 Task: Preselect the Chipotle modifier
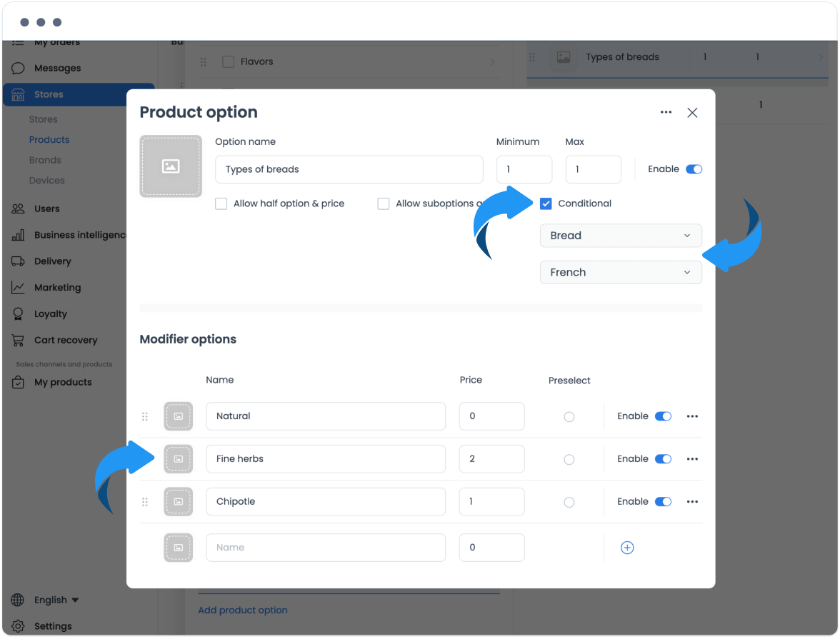[569, 503]
